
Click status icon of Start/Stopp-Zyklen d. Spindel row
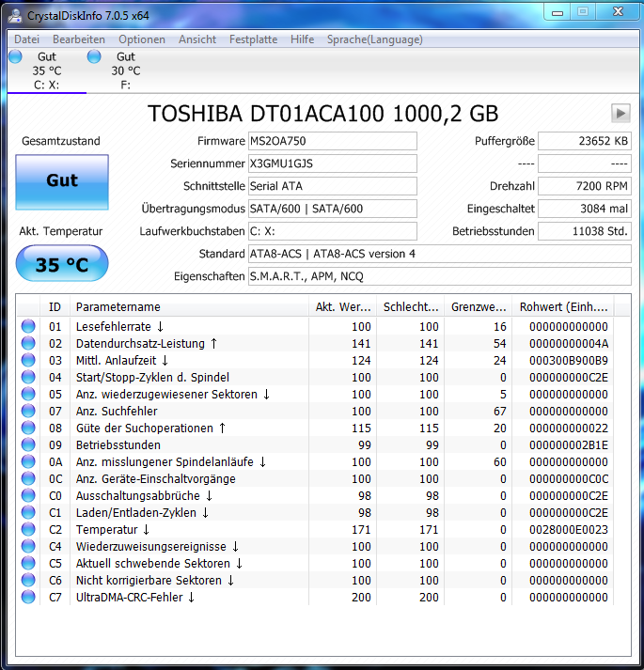point(28,378)
